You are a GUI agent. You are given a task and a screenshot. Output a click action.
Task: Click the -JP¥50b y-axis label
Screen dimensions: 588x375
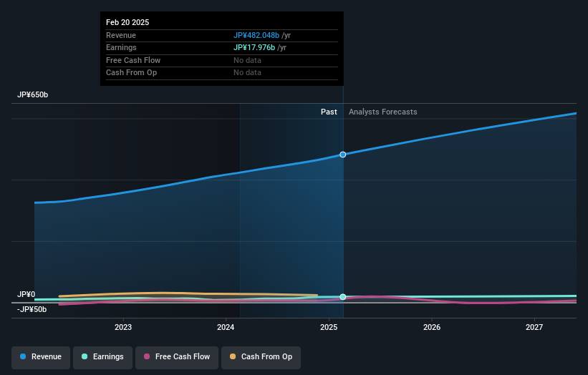coord(32,309)
